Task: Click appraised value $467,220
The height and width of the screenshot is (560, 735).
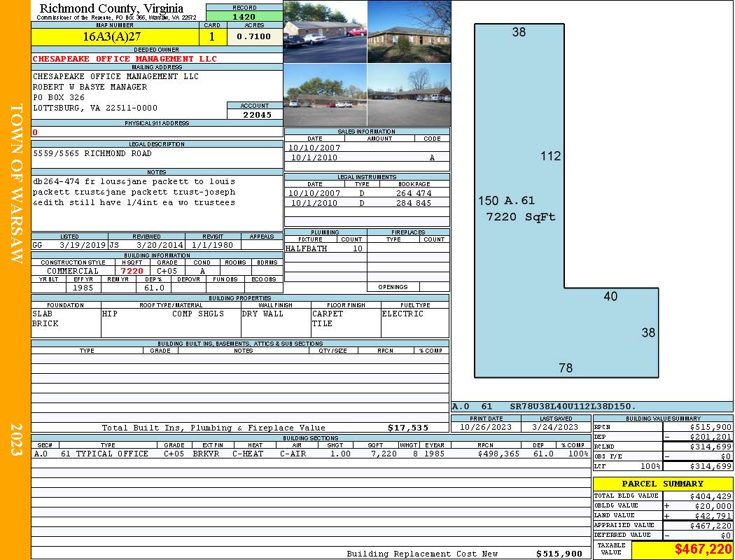Action: pyautogui.click(x=710, y=526)
